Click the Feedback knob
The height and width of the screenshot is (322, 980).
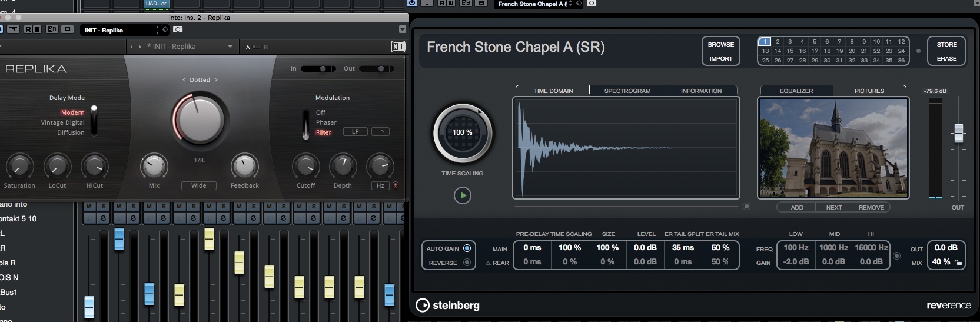pyautogui.click(x=245, y=167)
